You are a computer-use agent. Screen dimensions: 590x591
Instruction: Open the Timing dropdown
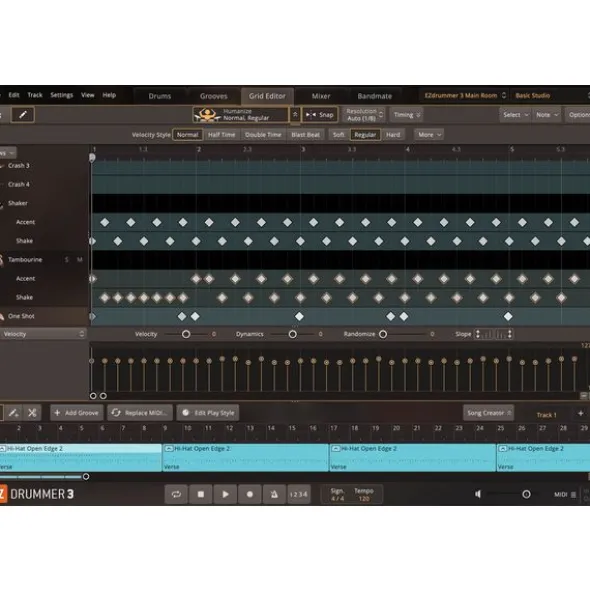(406, 115)
